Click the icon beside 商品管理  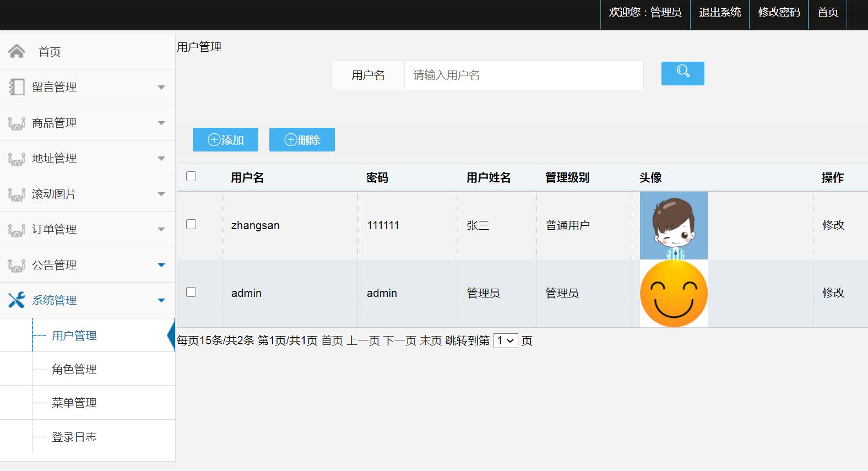click(x=17, y=123)
